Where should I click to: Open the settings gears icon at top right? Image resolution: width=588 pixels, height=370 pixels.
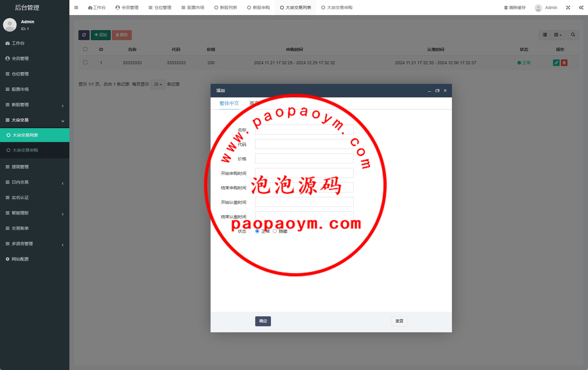point(581,8)
